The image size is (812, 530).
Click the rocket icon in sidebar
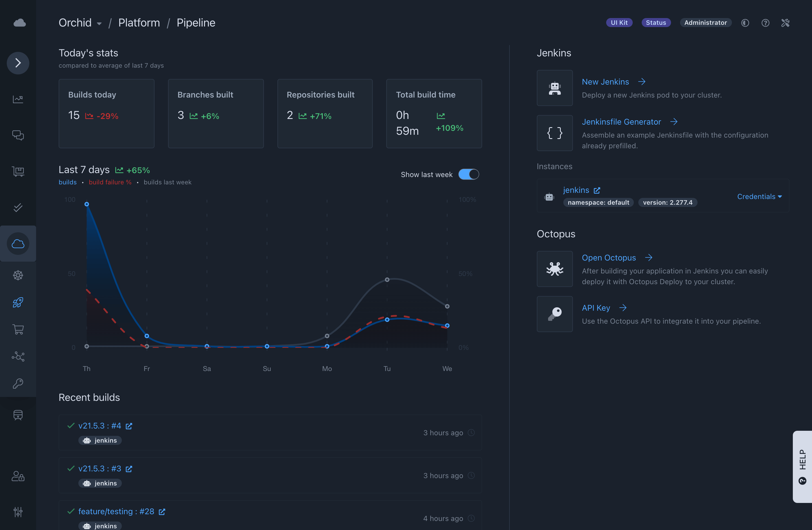tap(18, 302)
